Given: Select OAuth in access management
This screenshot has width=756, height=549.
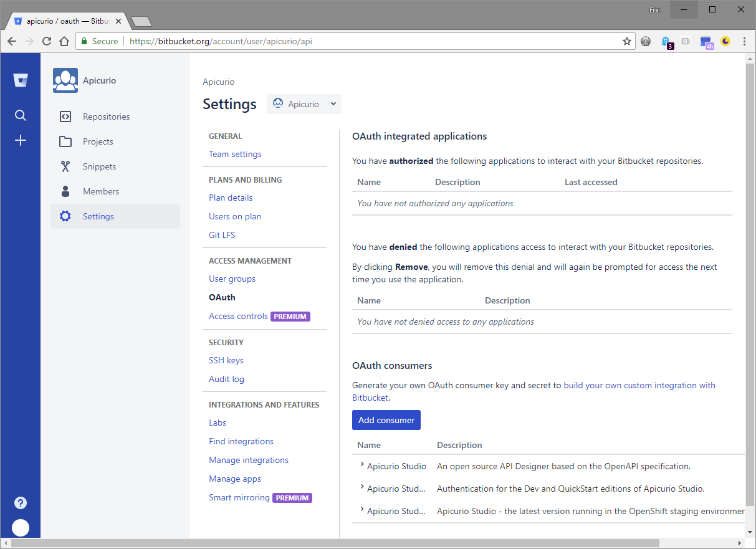Looking at the screenshot, I should (x=222, y=297).
